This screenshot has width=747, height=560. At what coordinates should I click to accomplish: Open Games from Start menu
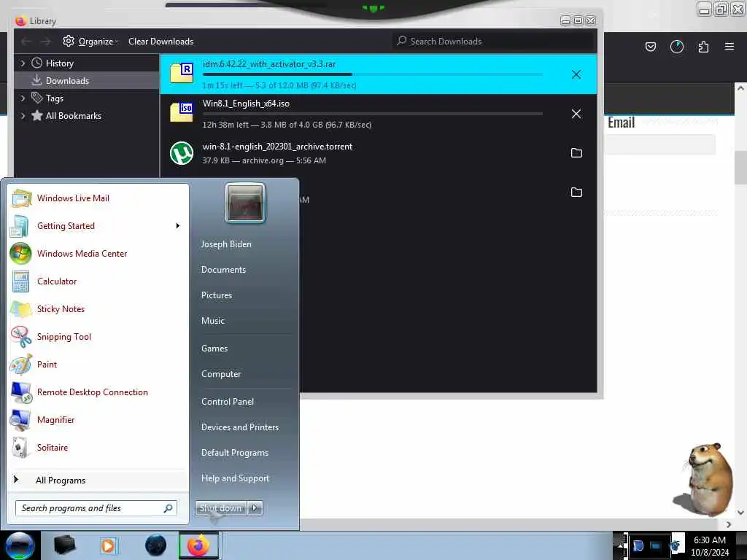tap(214, 349)
